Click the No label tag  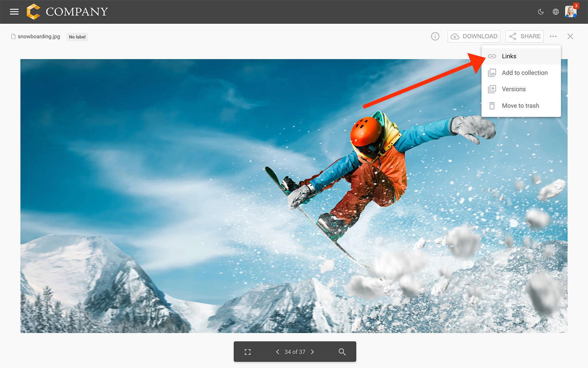[x=77, y=37]
